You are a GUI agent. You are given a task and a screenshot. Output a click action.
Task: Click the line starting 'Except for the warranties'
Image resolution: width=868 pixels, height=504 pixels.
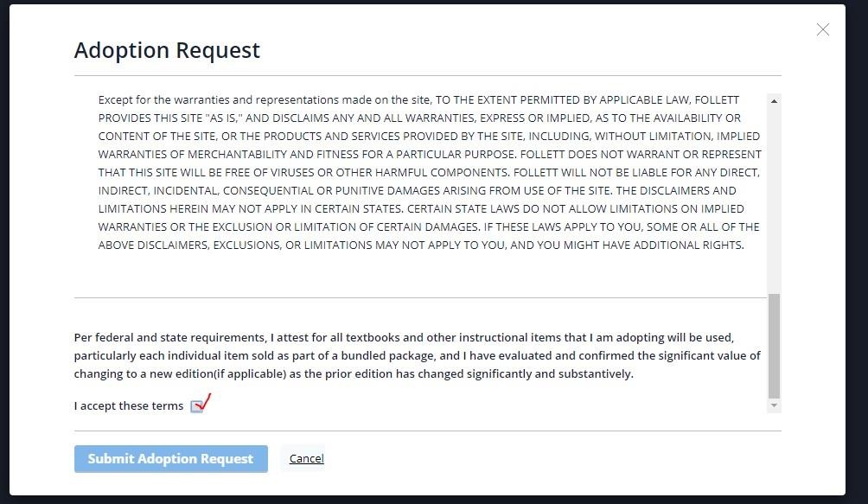click(418, 100)
